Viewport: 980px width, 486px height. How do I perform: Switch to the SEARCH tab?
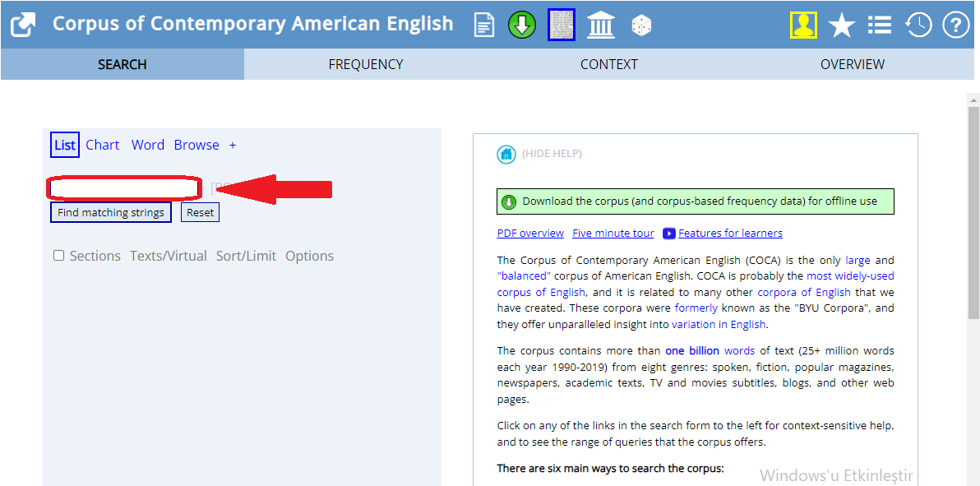tap(122, 64)
